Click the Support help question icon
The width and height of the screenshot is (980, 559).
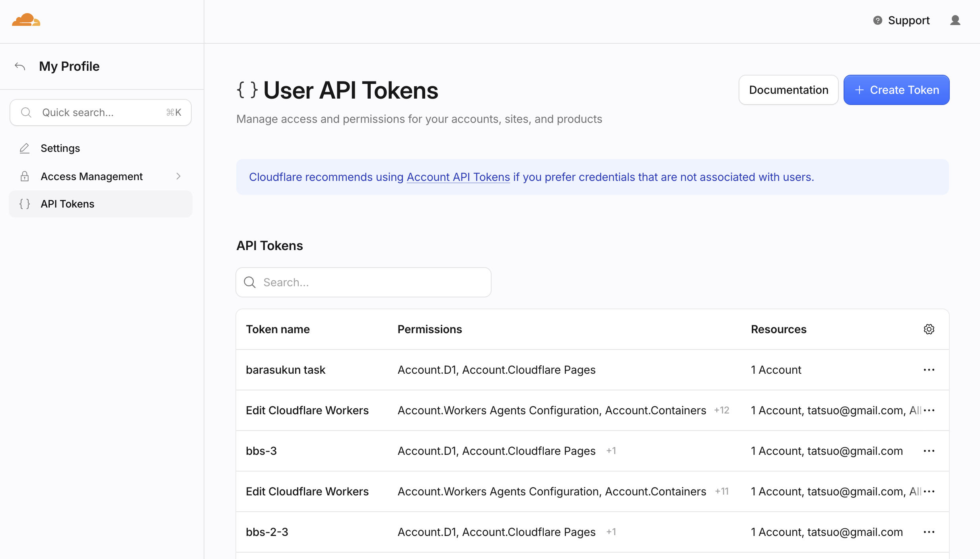(x=877, y=20)
